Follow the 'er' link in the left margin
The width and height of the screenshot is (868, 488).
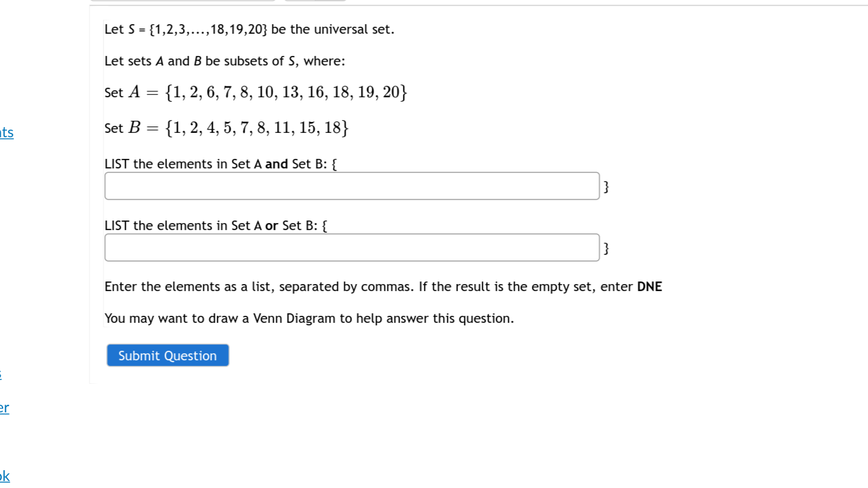pyautogui.click(x=5, y=408)
